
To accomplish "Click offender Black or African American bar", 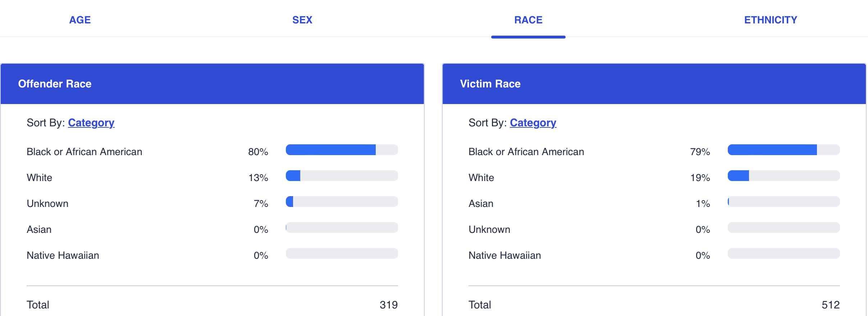I will pos(342,150).
